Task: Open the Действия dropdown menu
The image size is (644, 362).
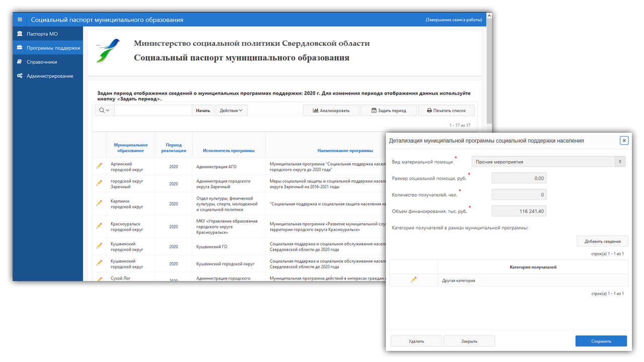Action: pyautogui.click(x=231, y=110)
